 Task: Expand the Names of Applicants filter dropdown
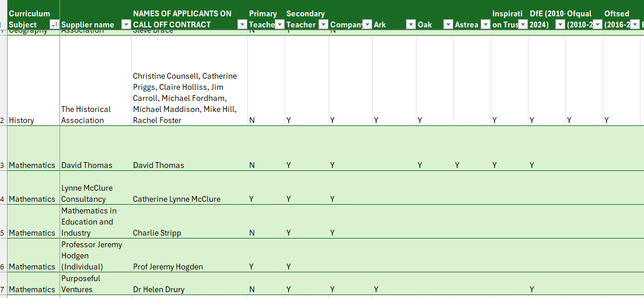click(x=242, y=24)
